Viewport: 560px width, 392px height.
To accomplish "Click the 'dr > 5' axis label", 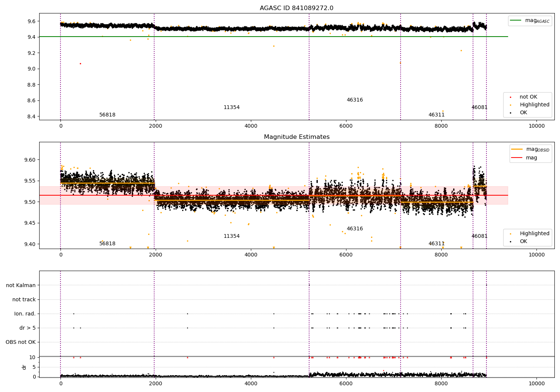I will click(28, 328).
